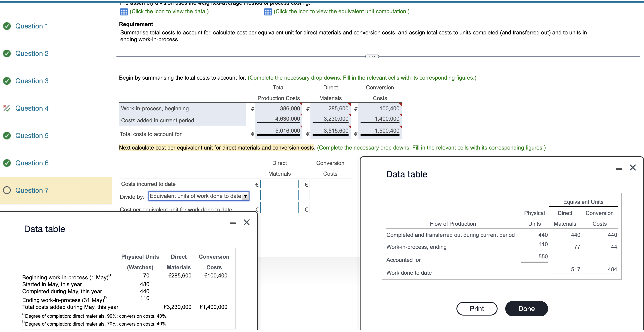Viewport: 644px width, 332px height.
Task: Click the Print button
Action: click(x=477, y=308)
